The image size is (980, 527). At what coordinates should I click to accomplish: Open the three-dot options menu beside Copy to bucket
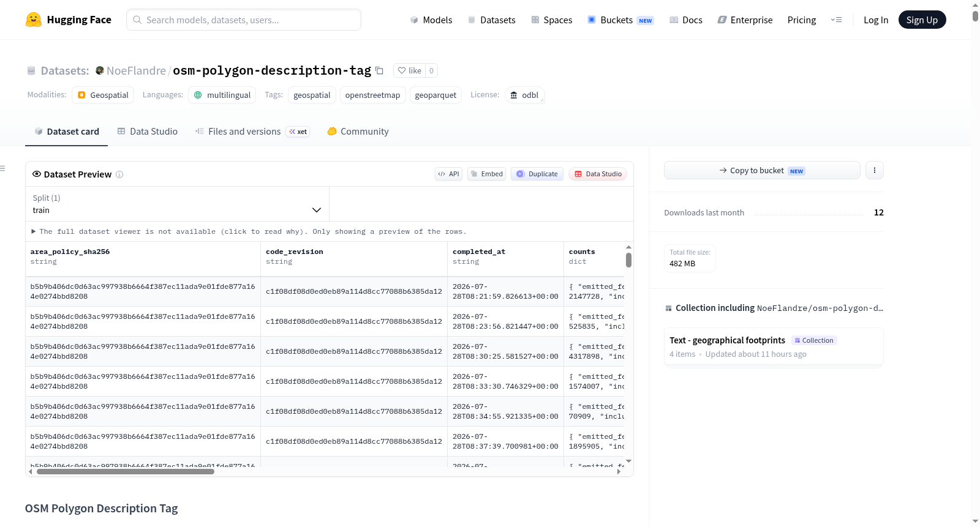click(x=875, y=170)
